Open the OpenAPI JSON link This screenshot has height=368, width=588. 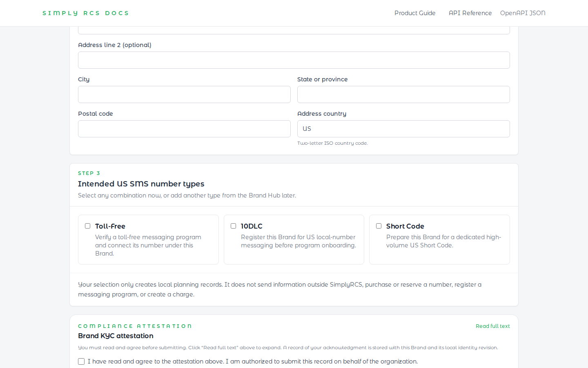[523, 13]
